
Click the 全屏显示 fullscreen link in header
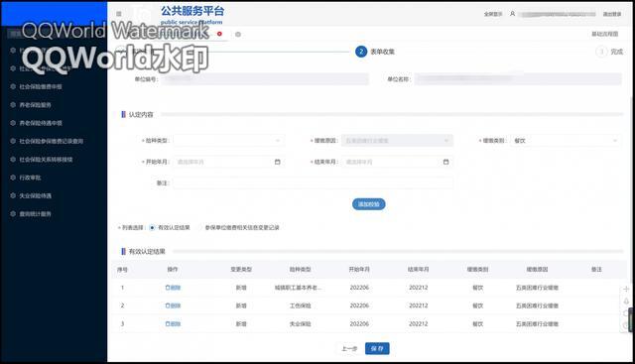493,14
